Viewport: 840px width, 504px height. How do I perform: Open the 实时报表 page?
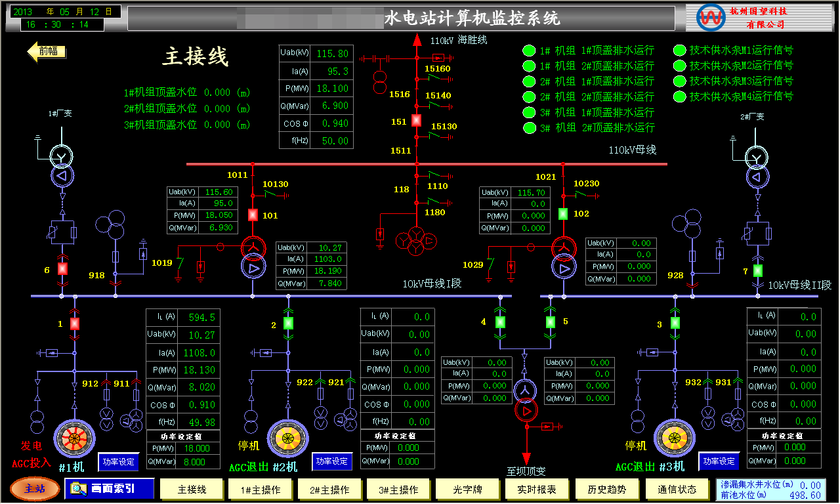[537, 490]
